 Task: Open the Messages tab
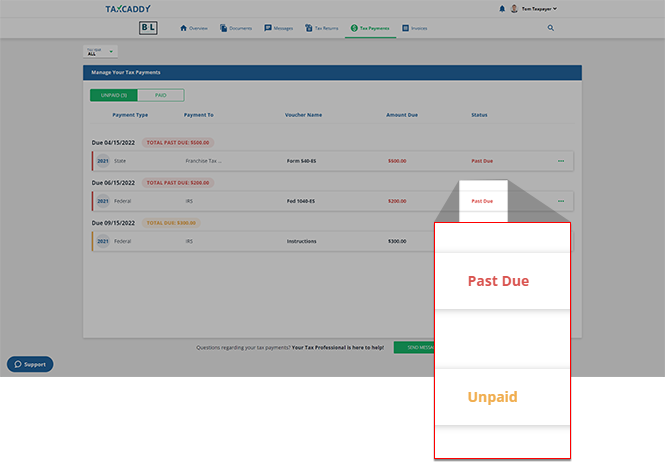(279, 28)
